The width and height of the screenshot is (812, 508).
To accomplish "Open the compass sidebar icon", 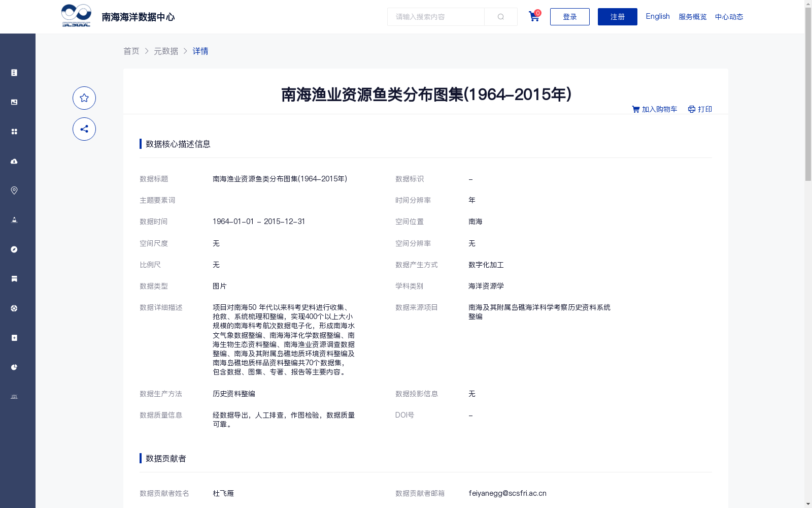I will coord(14,249).
